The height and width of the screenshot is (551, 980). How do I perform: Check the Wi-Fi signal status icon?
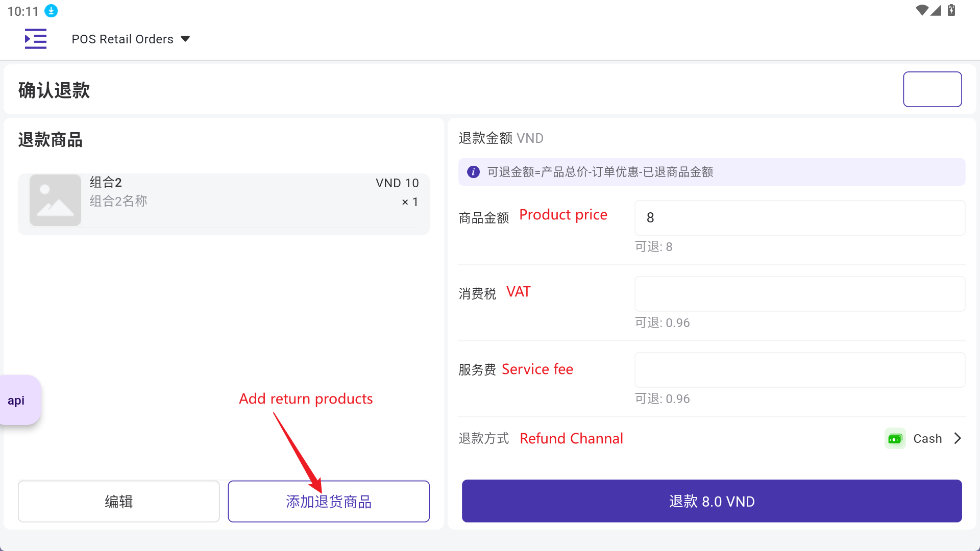(x=921, y=10)
